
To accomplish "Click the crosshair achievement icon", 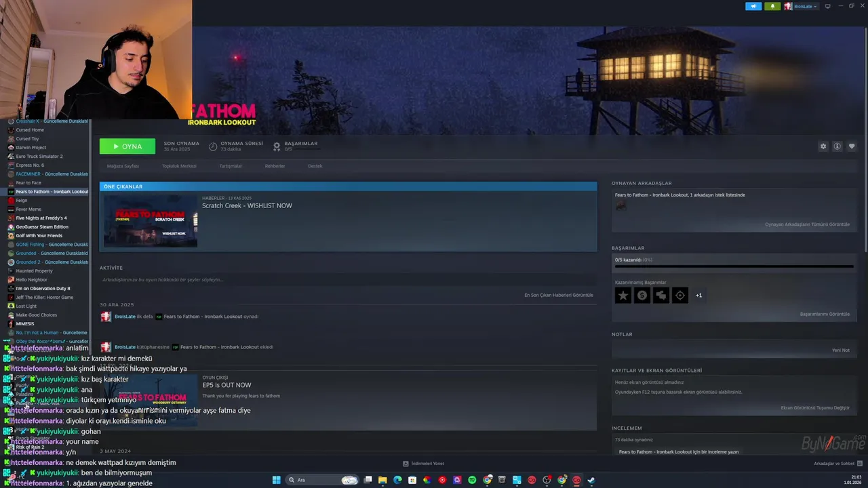I will 680,295.
